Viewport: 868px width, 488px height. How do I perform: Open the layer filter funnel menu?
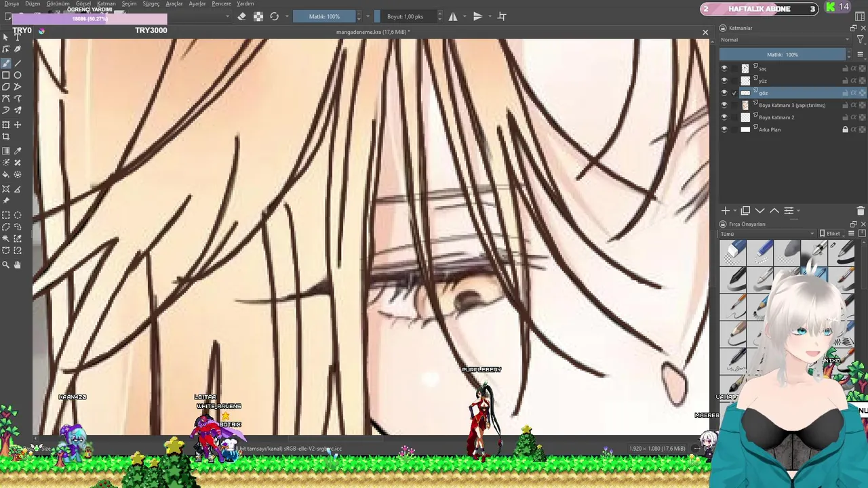860,39
